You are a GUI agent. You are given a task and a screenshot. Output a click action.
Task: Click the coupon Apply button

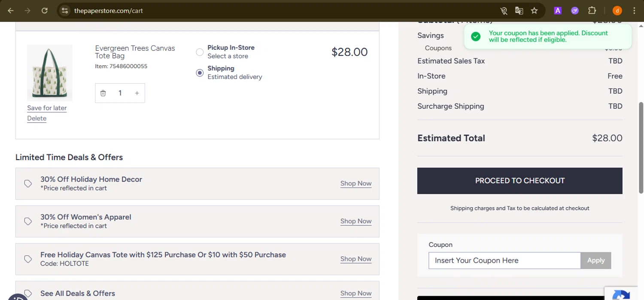click(x=596, y=261)
